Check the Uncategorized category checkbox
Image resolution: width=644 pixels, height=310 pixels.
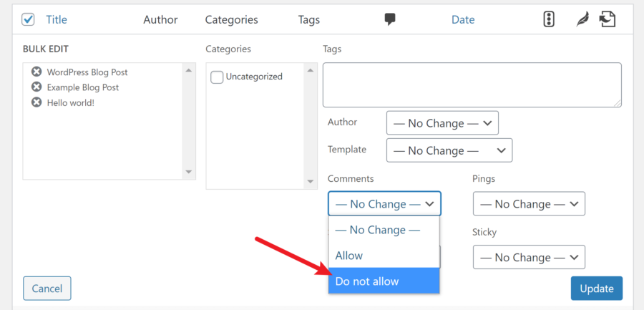click(x=217, y=77)
